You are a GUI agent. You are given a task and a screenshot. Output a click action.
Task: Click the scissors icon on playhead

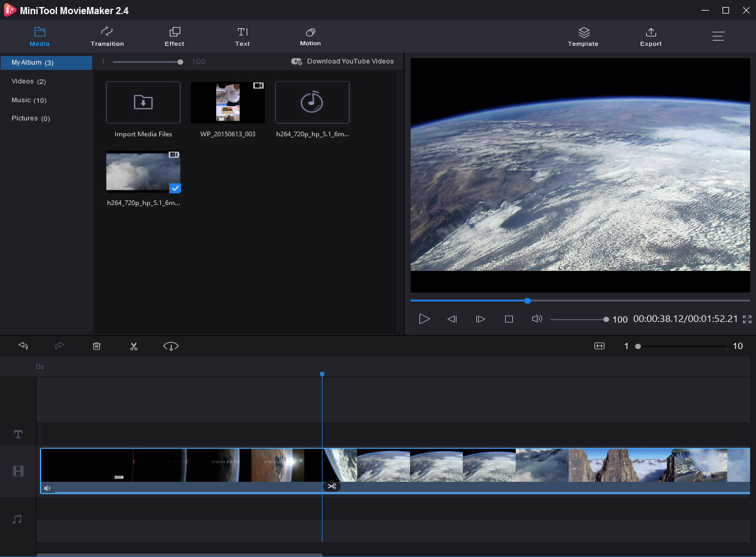click(332, 486)
